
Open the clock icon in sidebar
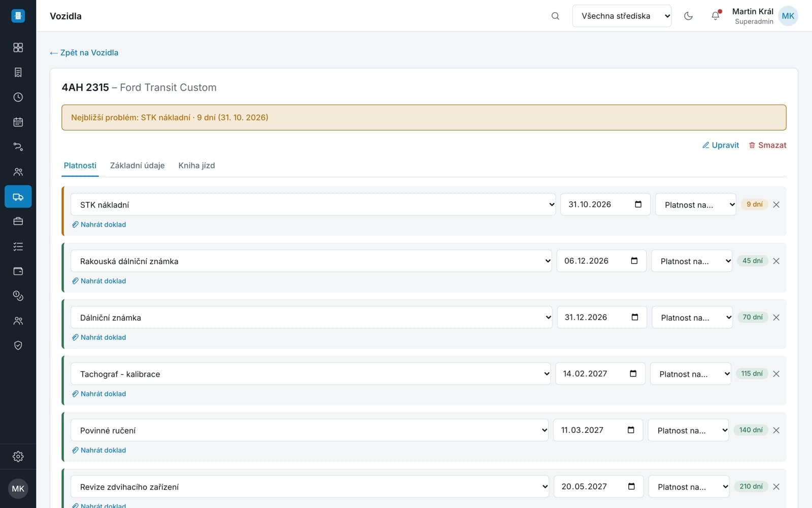18,97
